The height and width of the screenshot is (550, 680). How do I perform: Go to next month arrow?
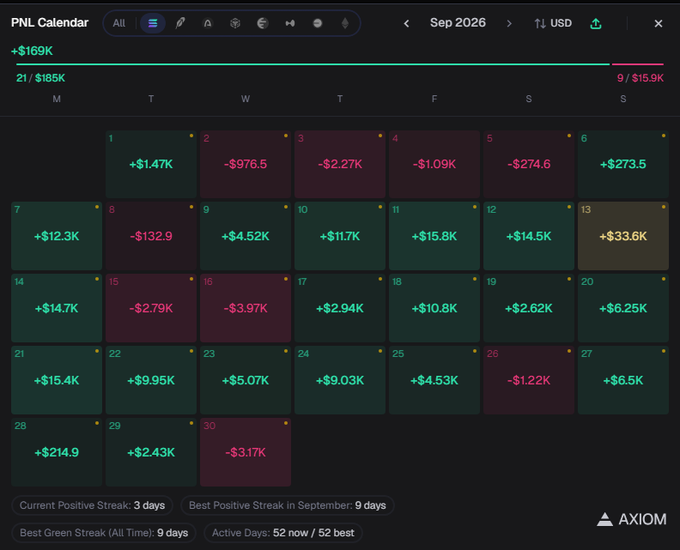click(x=509, y=23)
